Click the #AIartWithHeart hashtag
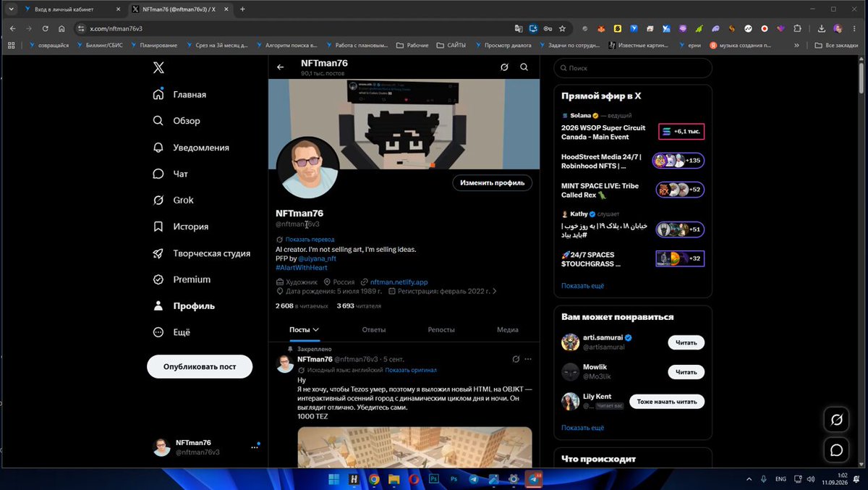 (x=302, y=268)
